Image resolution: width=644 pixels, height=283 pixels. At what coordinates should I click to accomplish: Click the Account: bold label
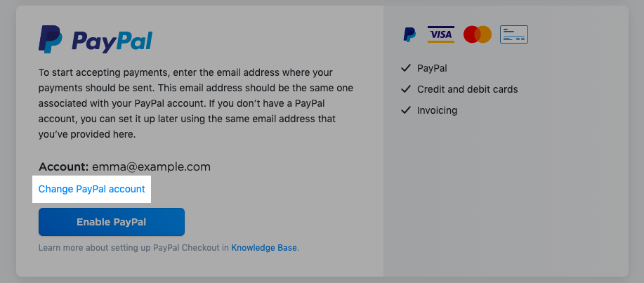63,166
